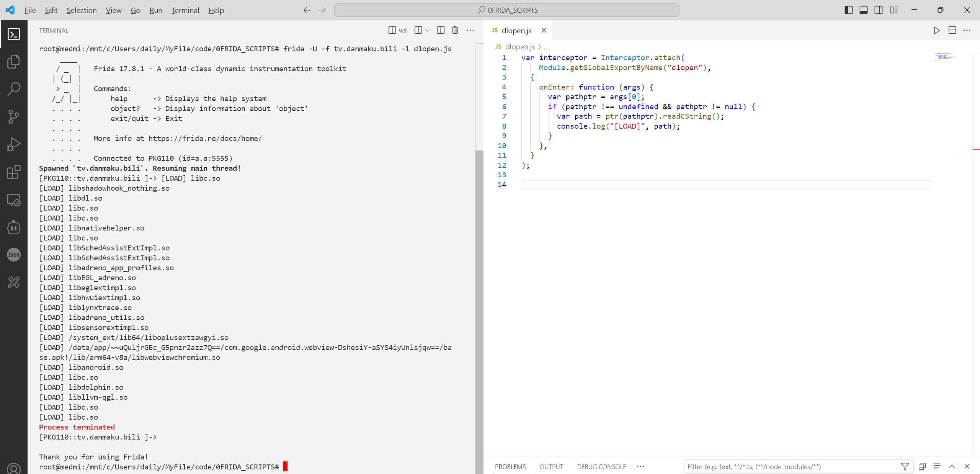
Task: Open the Extensions view icon
Action: [x=14, y=172]
